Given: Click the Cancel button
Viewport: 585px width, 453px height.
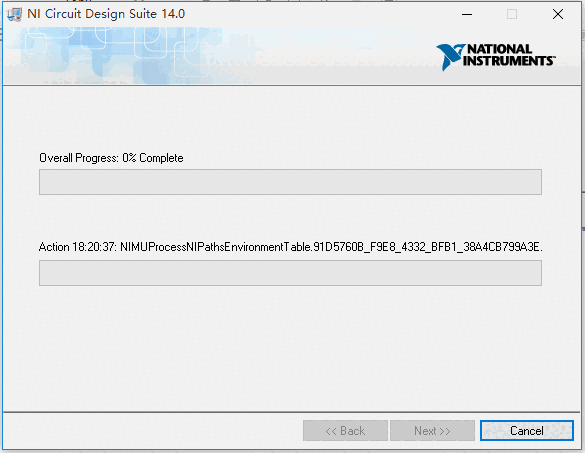Looking at the screenshot, I should (526, 431).
